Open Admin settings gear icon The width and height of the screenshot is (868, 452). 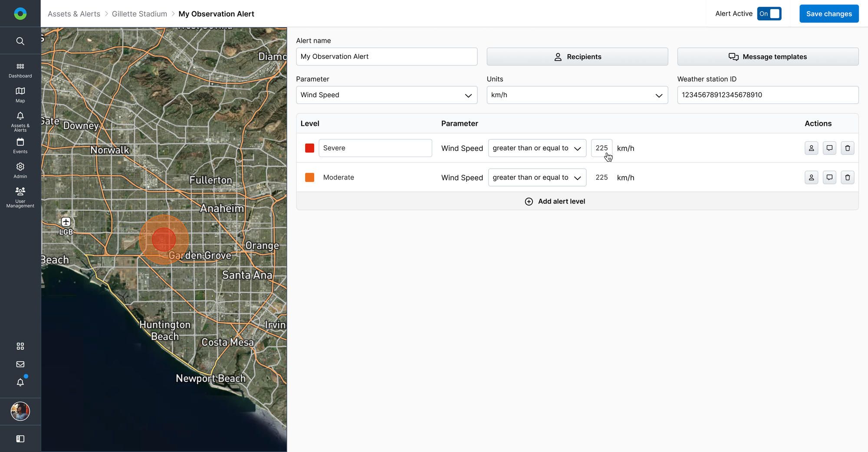(x=20, y=170)
